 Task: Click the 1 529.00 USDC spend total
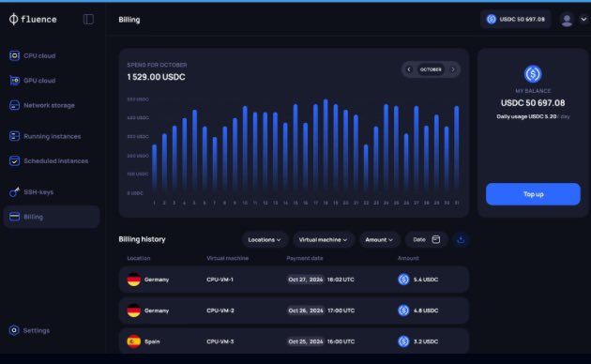(x=156, y=77)
